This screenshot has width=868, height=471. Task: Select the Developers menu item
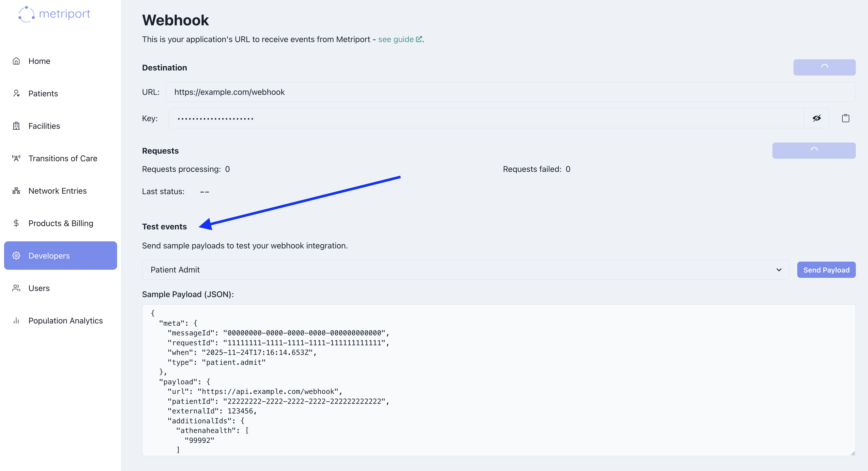61,256
